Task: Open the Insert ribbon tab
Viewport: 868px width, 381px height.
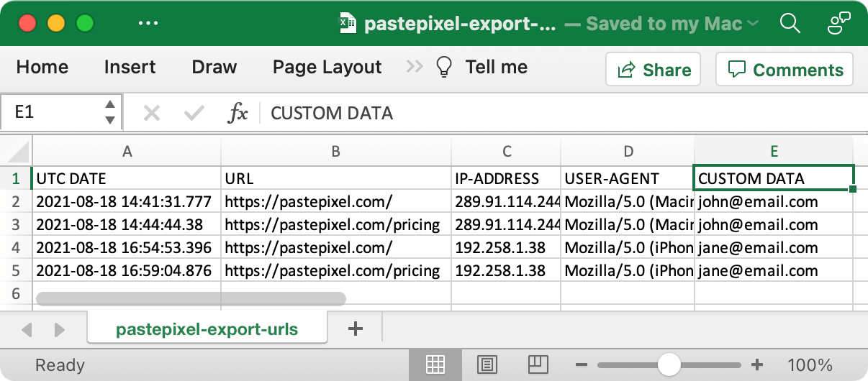Action: coord(130,67)
